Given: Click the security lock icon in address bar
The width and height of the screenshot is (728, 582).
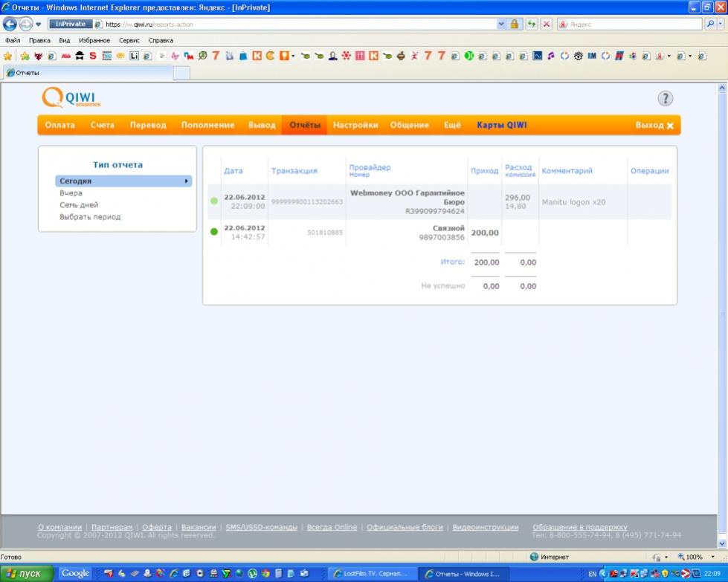Looking at the screenshot, I should click(514, 24).
